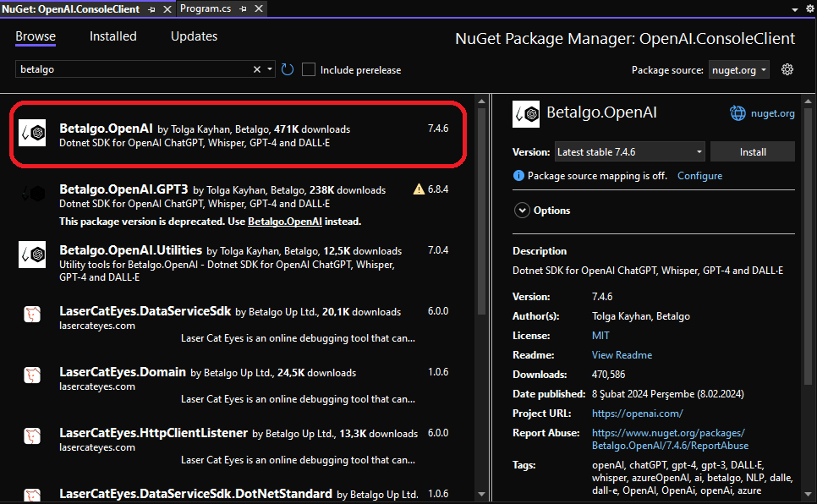The image size is (817, 504).
Task: Open the nuget.org link in details
Action: [773, 113]
